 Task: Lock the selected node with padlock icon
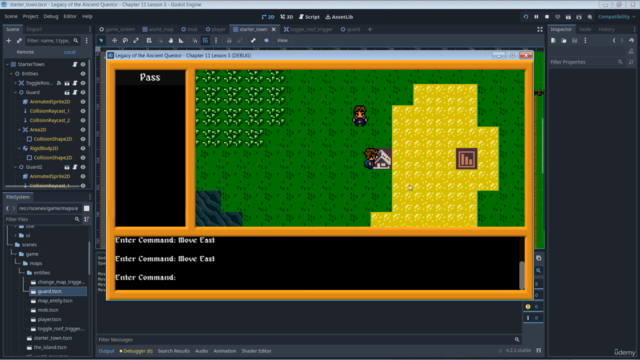coord(229,40)
